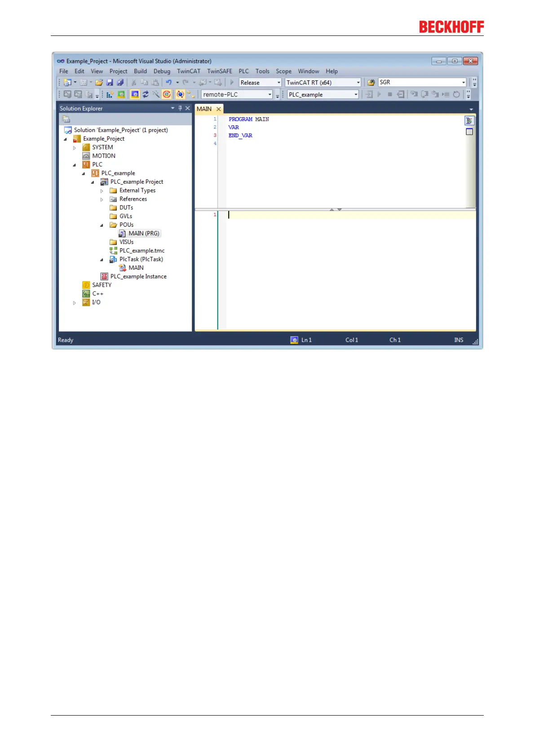Select Solution 'Example_Project' root node
Viewport: 535px width, 756px height.
(x=116, y=130)
